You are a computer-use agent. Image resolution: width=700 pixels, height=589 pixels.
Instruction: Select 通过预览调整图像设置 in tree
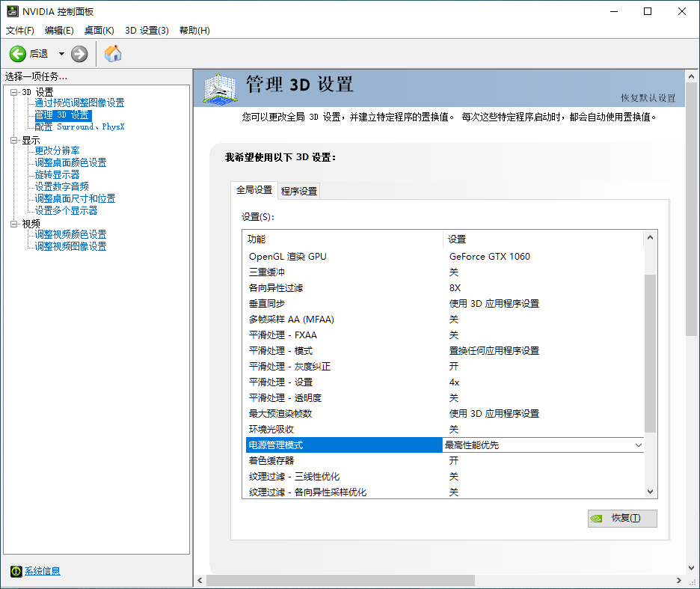point(79,103)
